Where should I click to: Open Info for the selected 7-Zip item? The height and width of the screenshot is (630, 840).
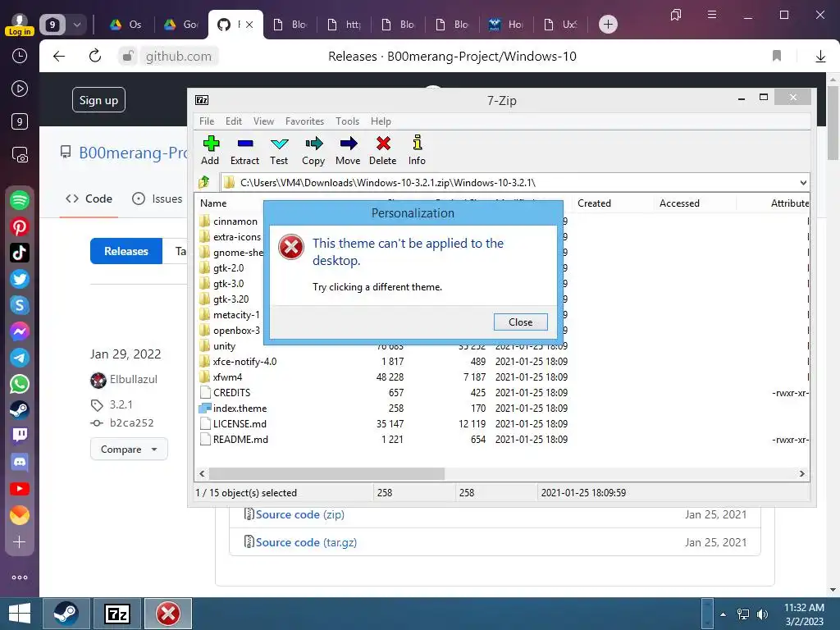(417, 150)
